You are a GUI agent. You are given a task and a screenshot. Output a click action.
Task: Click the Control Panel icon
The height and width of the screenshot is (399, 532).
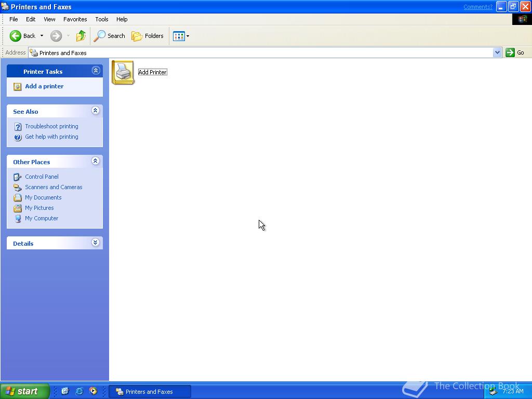[x=17, y=177]
